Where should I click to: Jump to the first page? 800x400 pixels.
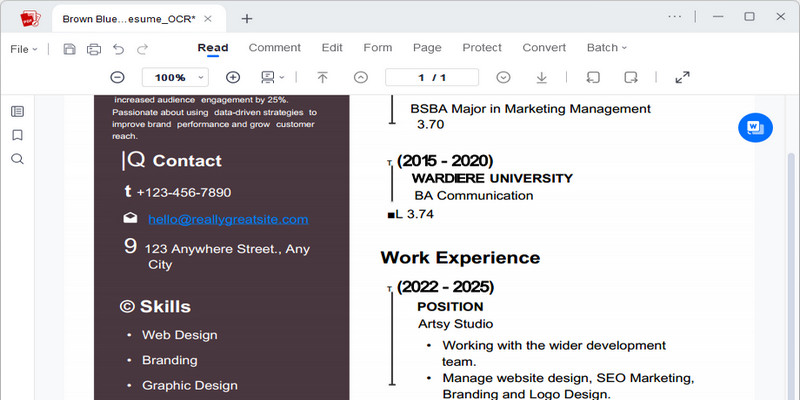tap(322, 78)
